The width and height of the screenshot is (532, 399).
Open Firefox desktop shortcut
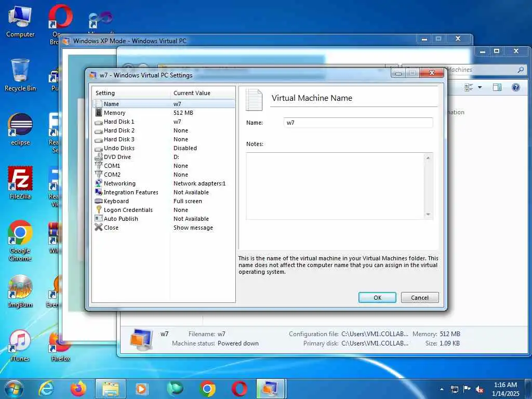[x=60, y=346]
